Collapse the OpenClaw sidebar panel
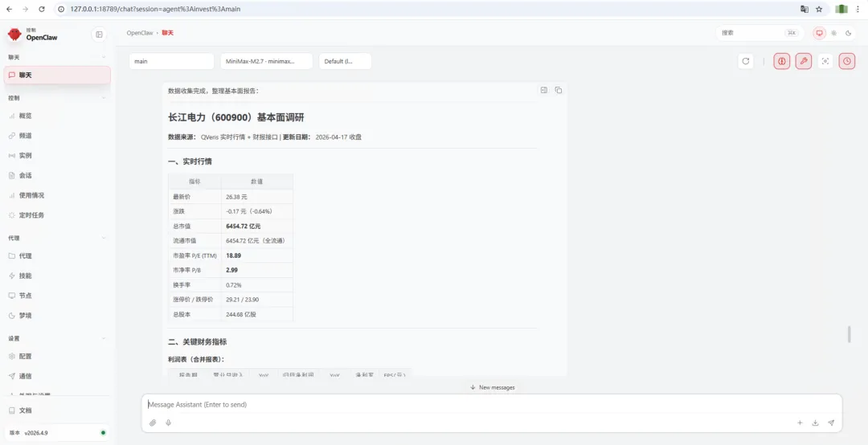868x445 pixels. (x=99, y=35)
